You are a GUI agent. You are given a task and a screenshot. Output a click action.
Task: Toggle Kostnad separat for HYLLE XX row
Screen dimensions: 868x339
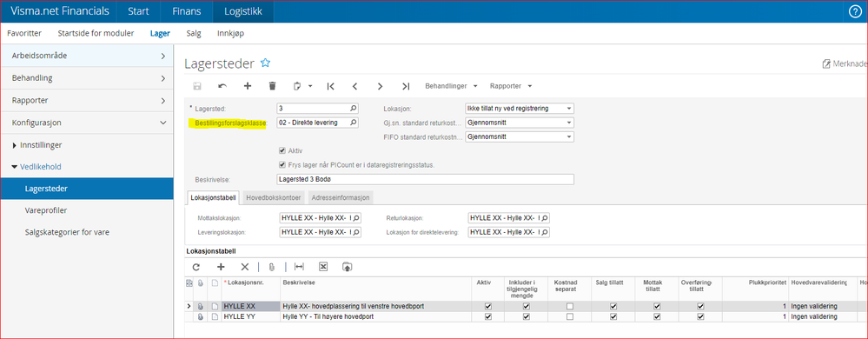click(570, 306)
